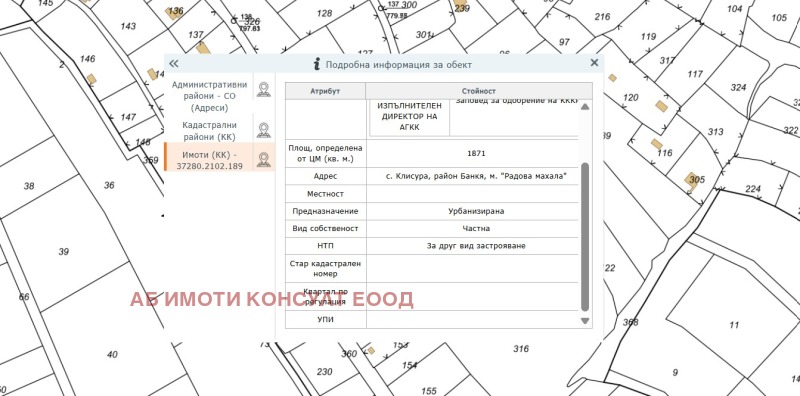Select area value 1871
The image size is (800, 396).
[476, 154]
